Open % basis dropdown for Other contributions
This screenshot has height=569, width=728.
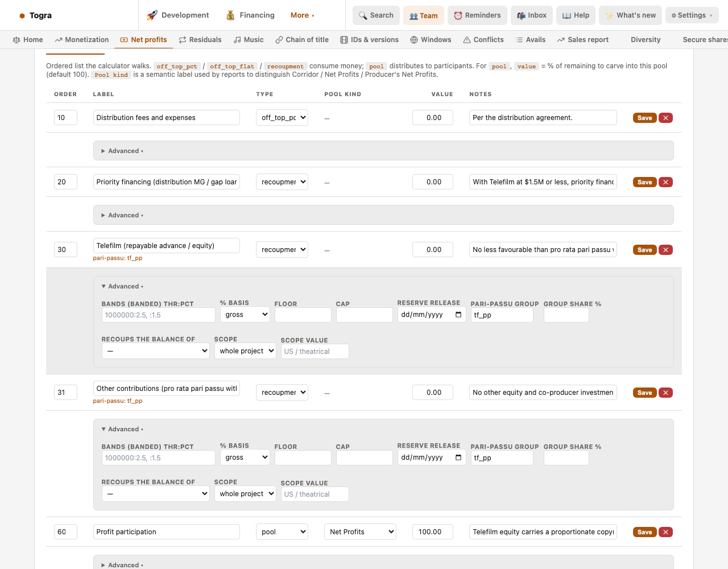coord(245,457)
